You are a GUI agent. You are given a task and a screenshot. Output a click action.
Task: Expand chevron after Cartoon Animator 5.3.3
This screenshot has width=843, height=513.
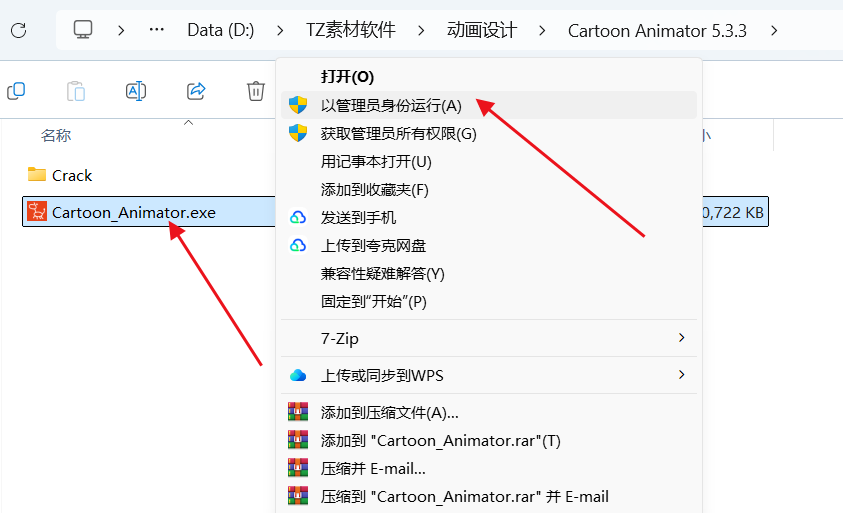click(774, 31)
